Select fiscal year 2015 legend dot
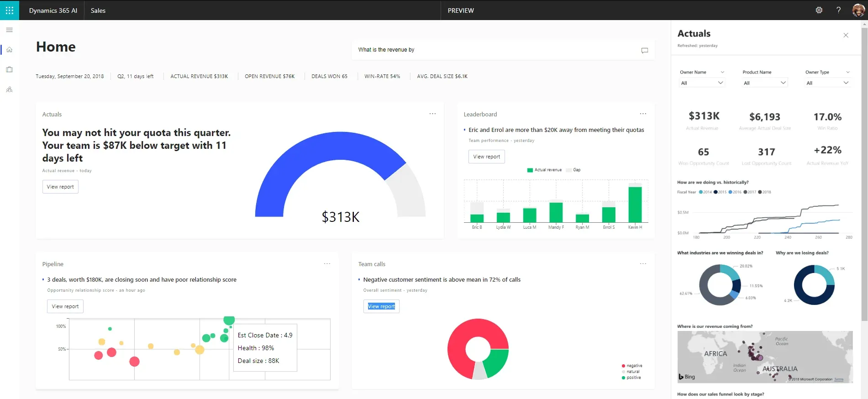868x399 pixels. (715, 192)
